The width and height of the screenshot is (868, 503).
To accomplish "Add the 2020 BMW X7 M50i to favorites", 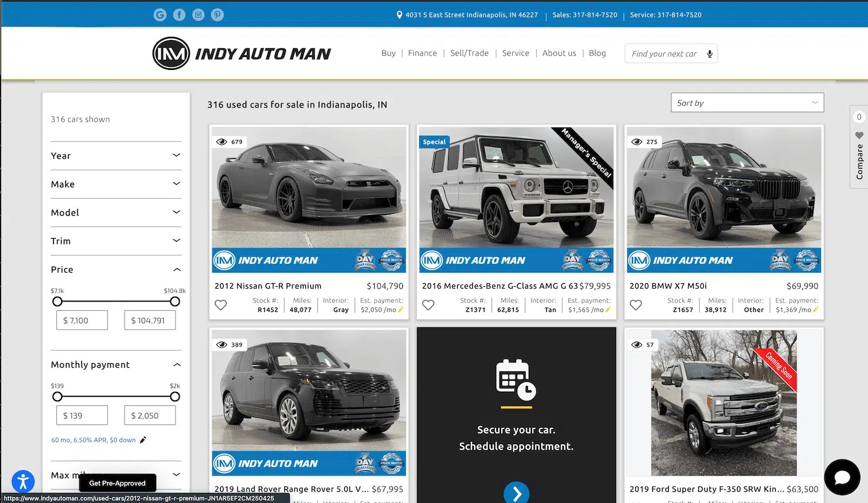I will (x=636, y=305).
